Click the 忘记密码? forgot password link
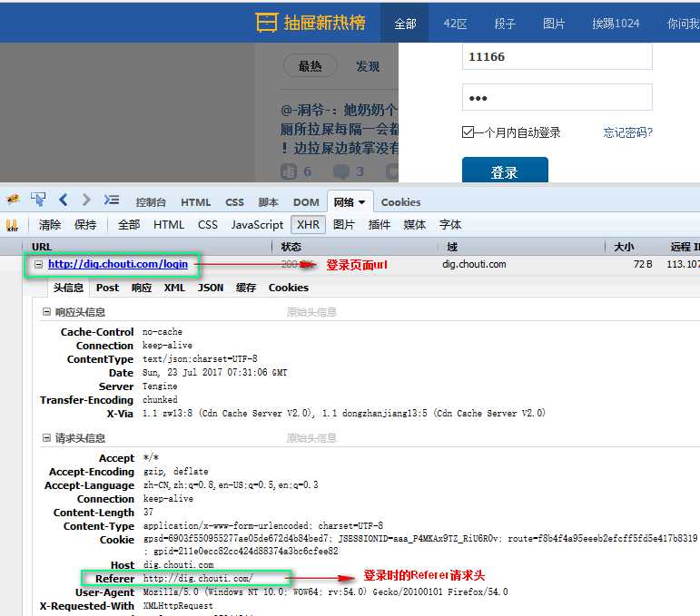Screen dimensions: 700x616 click(627, 132)
